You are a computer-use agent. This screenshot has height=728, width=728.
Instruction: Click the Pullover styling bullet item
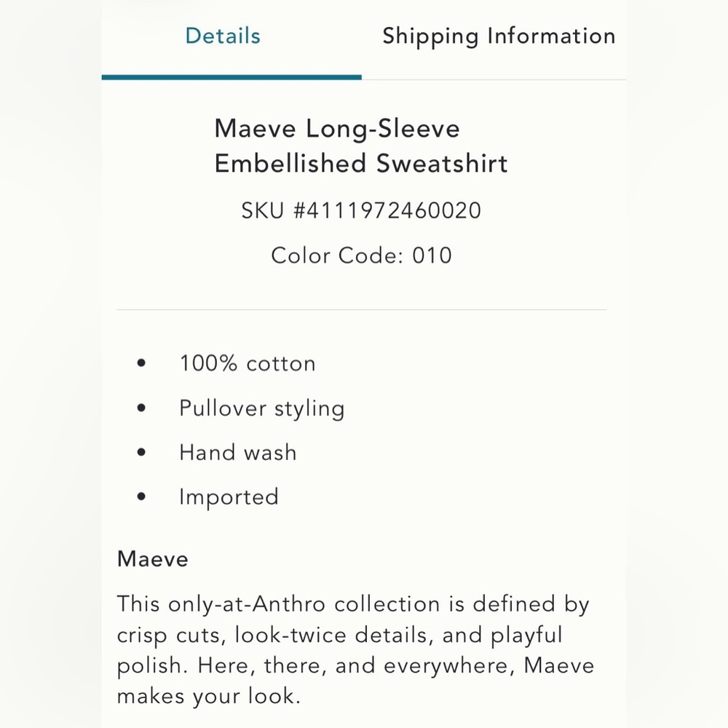[x=262, y=409]
